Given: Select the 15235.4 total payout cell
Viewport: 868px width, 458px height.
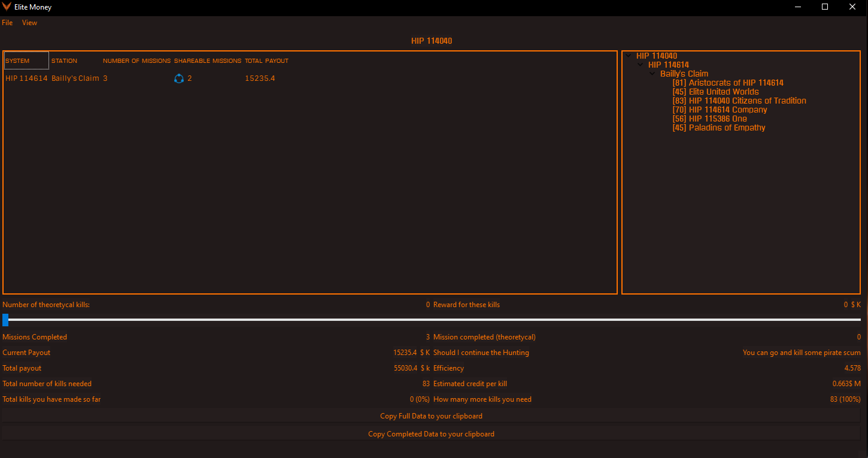Looking at the screenshot, I should [x=260, y=78].
